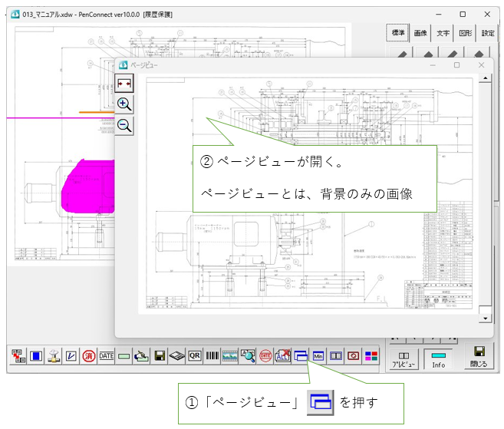Click the black DATE stamp icon
Image resolution: width=504 pixels, height=429 pixels.
coord(107,356)
